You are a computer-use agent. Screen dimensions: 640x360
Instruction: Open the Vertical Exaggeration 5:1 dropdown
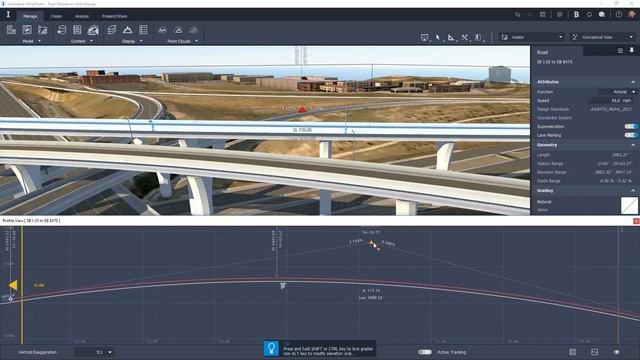[94, 352]
